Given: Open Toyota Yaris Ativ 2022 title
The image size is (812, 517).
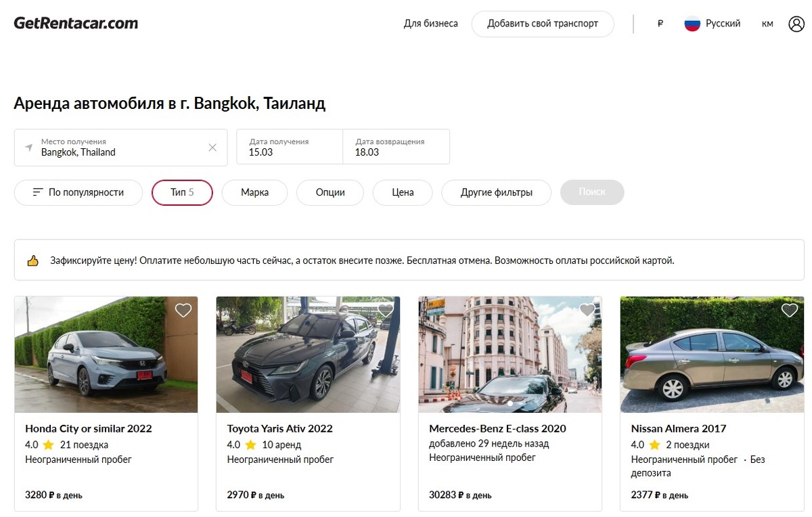Looking at the screenshot, I should 279,428.
